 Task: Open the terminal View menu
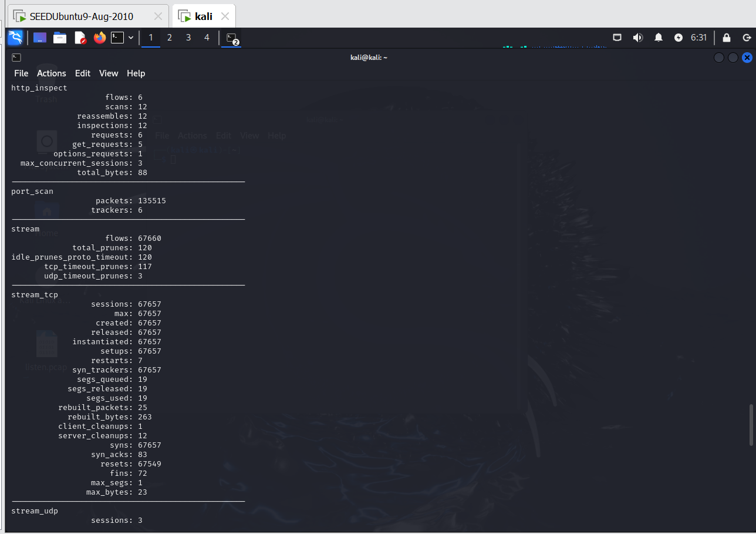coord(109,73)
